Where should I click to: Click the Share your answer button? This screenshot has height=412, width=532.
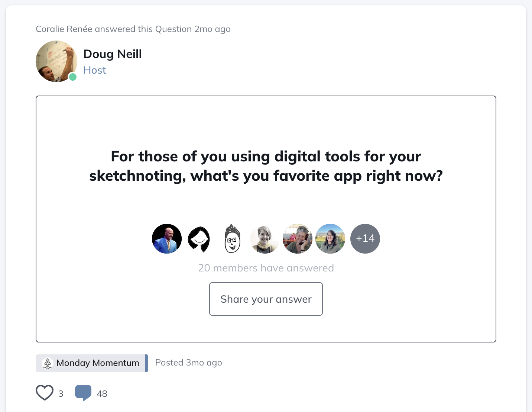click(x=266, y=299)
